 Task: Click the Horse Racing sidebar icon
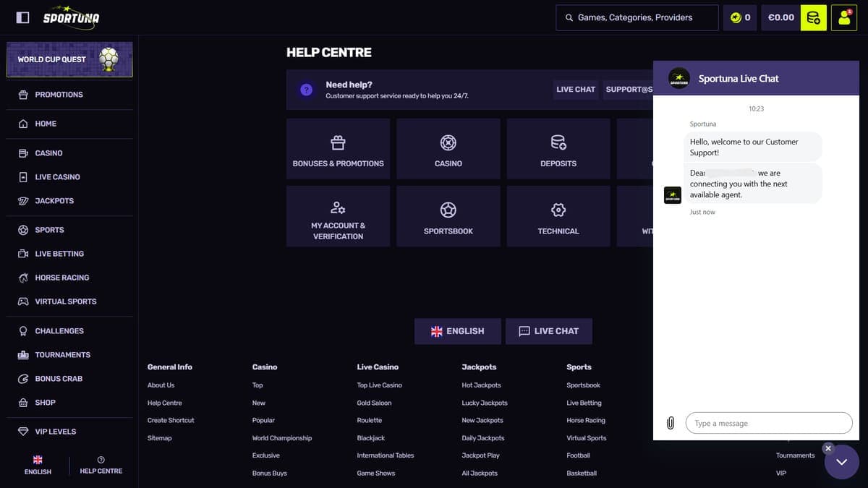[x=23, y=278]
